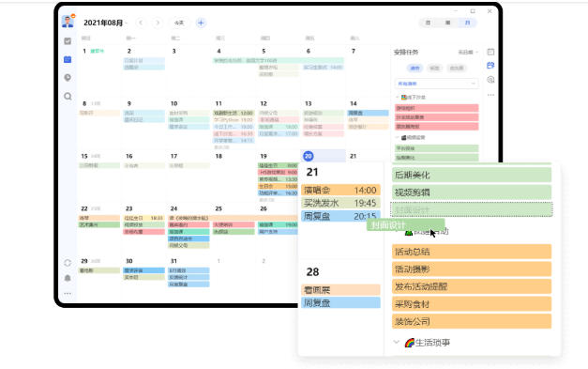Select the 后期美化 task
This screenshot has height=369, width=588.
(472, 175)
